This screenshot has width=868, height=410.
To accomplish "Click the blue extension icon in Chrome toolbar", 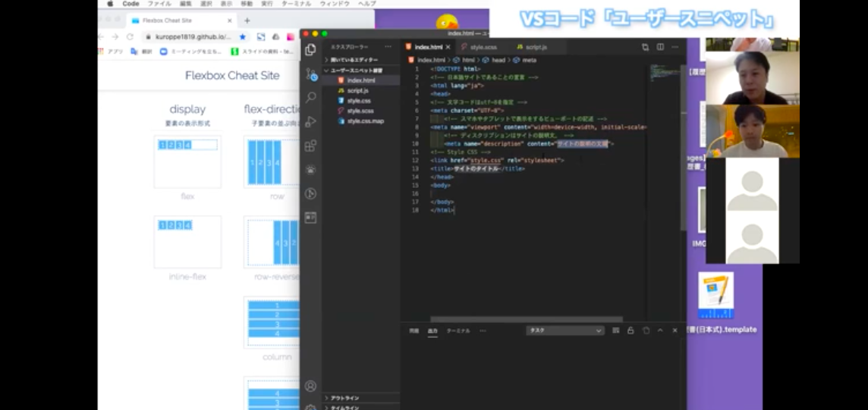I will [x=261, y=36].
